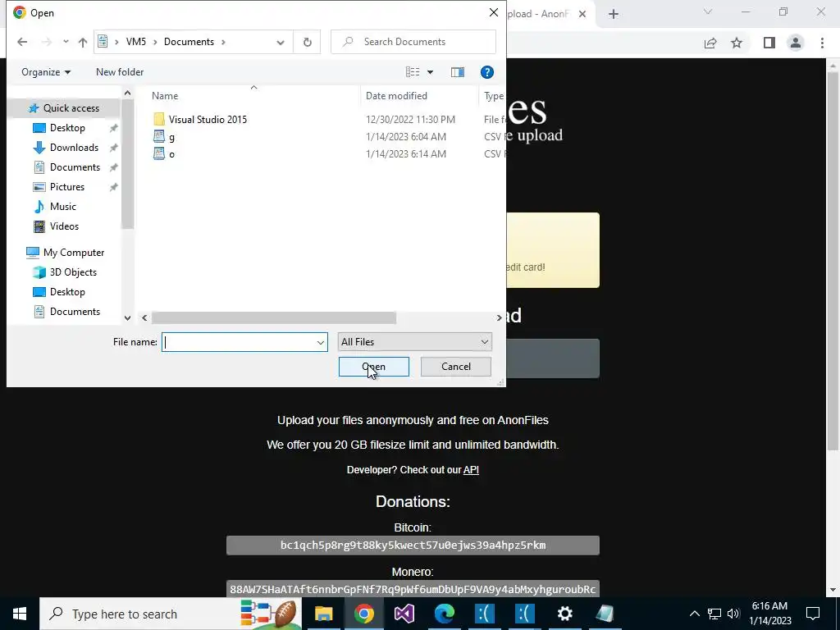Close the Open dialog with X
The width and height of the screenshot is (840, 630).
[494, 12]
